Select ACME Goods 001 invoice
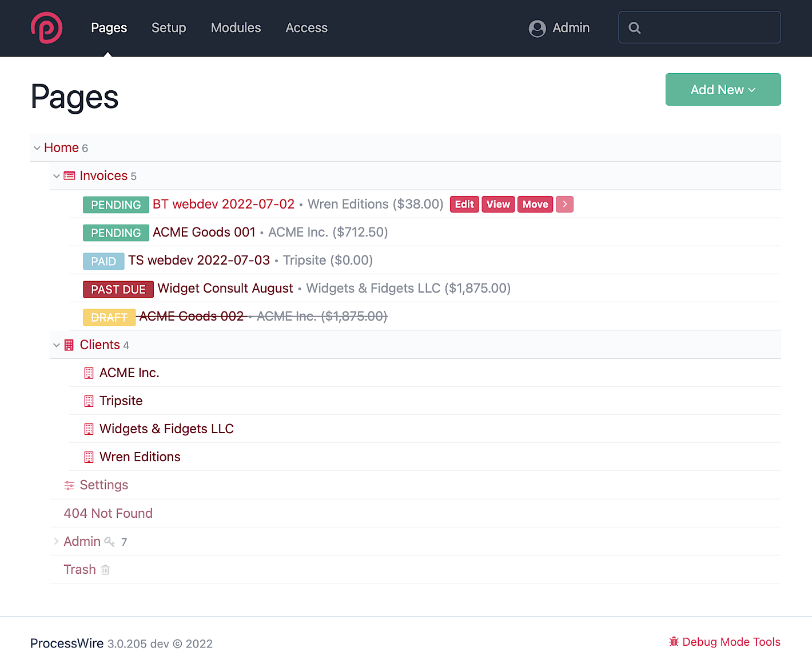Screen dimensions: 812x660 pos(204,232)
